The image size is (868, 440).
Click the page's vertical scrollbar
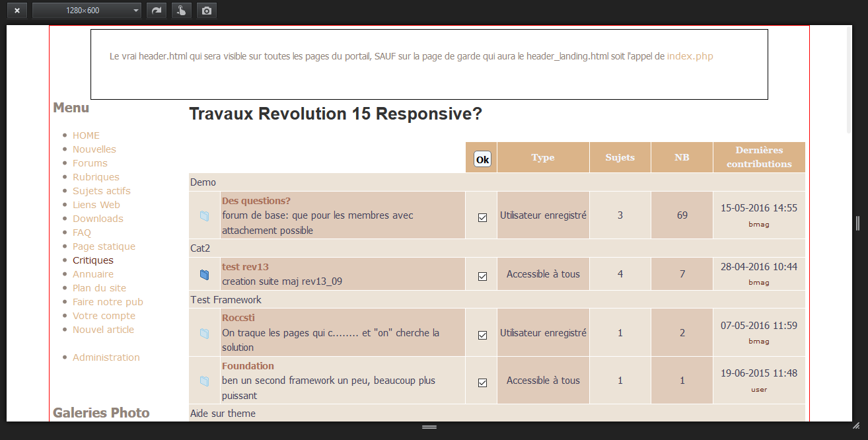point(849,79)
